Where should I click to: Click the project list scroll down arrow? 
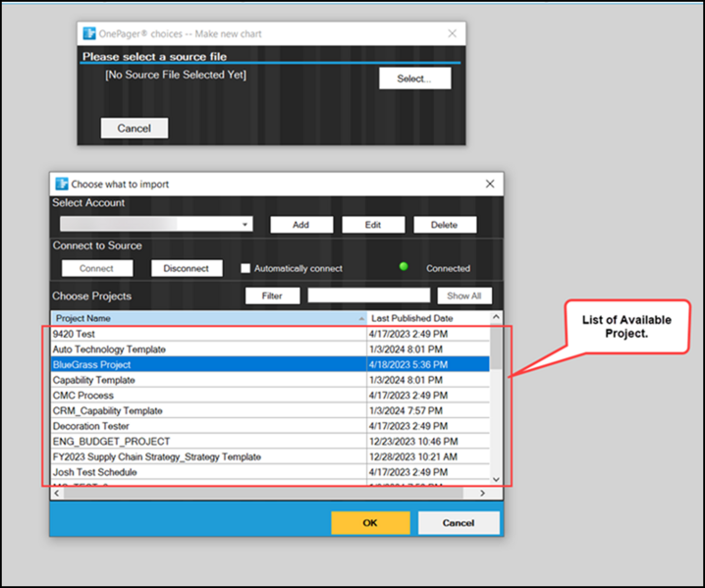point(496,479)
